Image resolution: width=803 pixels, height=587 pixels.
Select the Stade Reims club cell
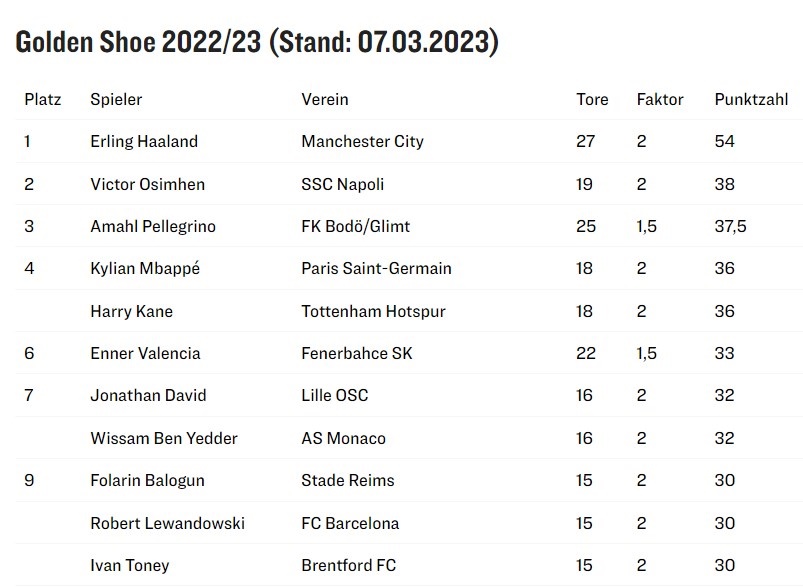point(348,480)
